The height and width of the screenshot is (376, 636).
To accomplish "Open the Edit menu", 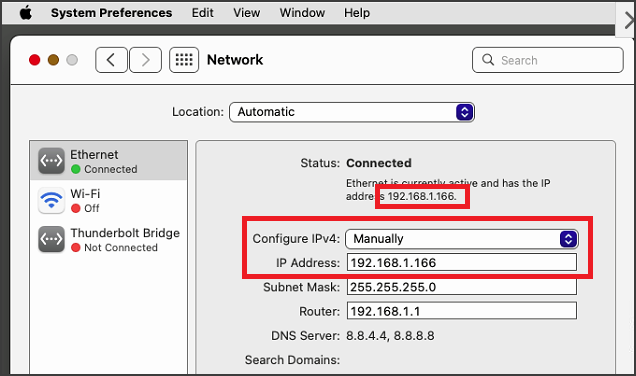I will point(202,13).
